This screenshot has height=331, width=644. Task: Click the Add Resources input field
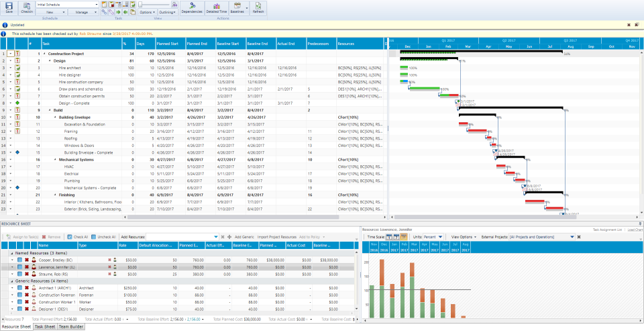point(182,237)
